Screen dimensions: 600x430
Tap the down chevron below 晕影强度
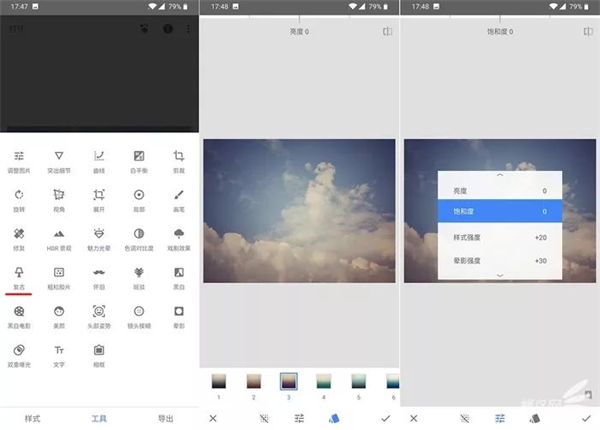pyautogui.click(x=500, y=275)
